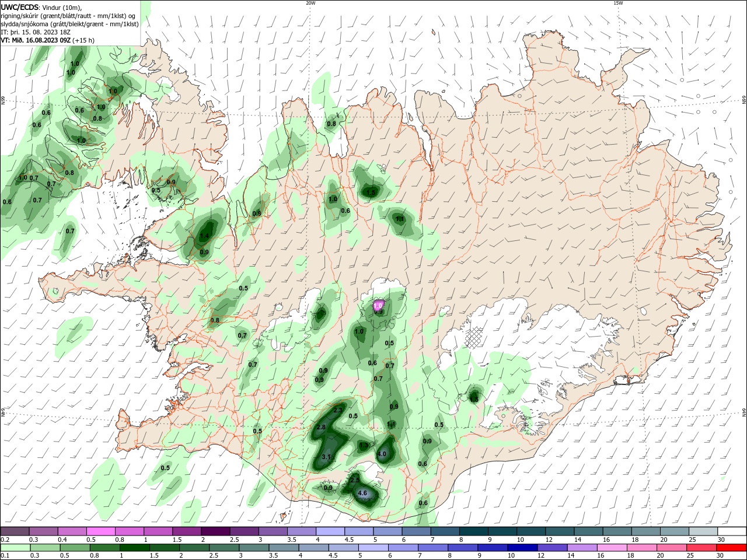Click the 1.5 precipitation value in the north
747x560 pixels.
pyautogui.click(x=371, y=192)
